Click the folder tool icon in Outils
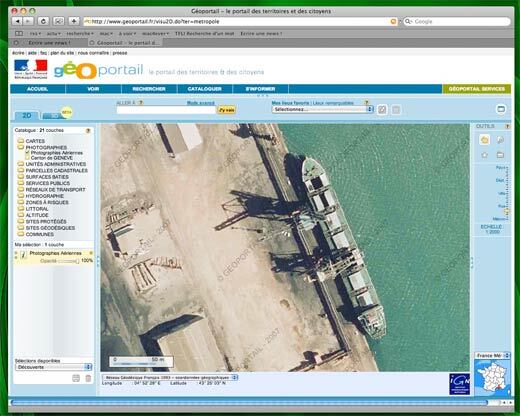 click(500, 155)
